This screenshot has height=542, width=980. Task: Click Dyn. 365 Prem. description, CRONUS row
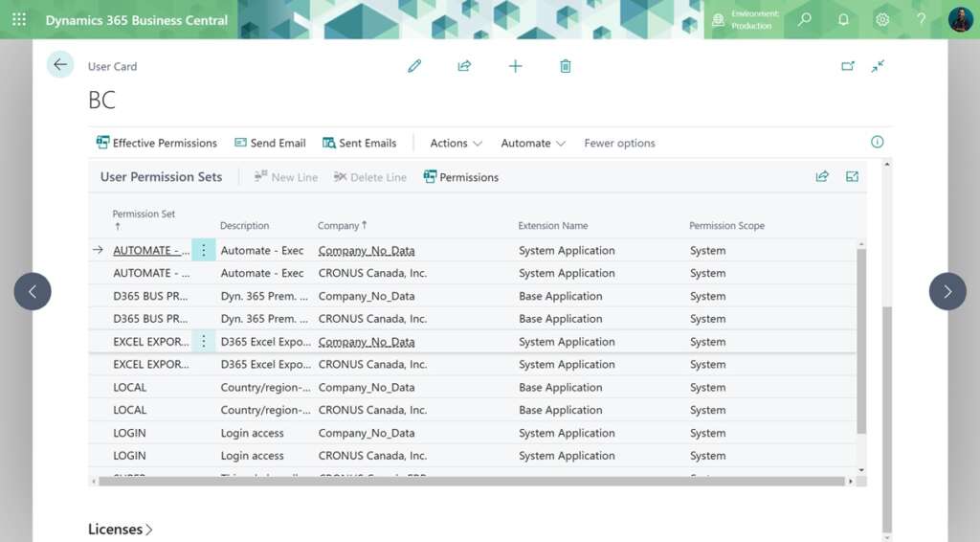264,319
